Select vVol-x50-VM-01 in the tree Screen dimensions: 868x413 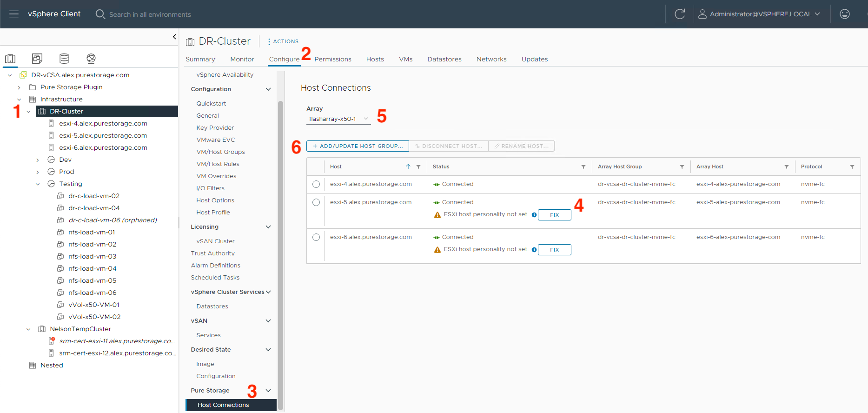[x=94, y=305]
